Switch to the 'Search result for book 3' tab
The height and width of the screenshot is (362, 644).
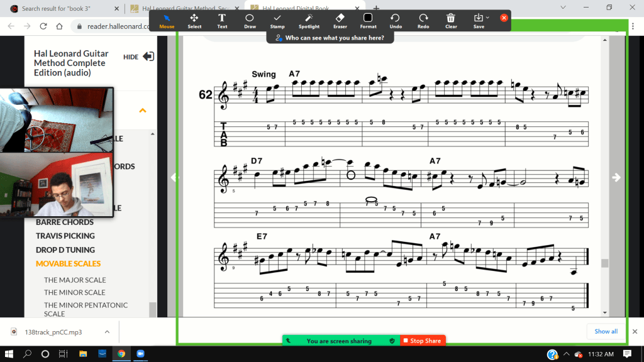click(x=62, y=8)
